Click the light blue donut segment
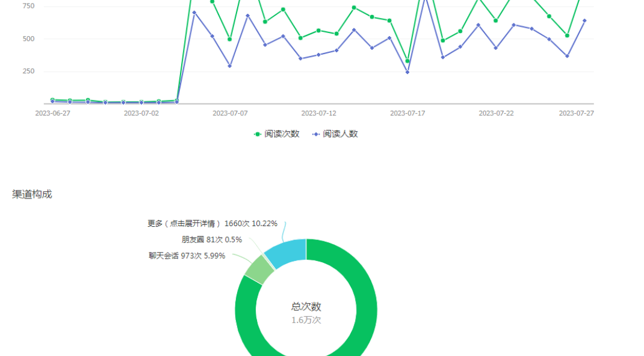 [288, 252]
